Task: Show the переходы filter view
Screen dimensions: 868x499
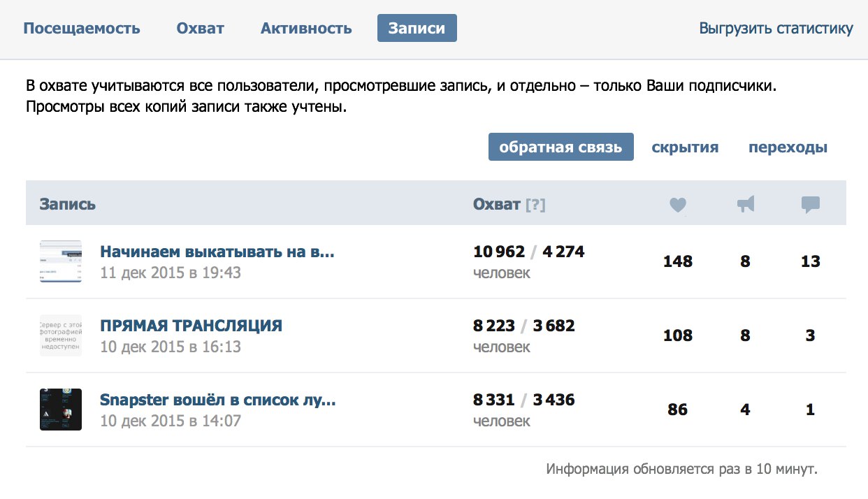Action: pos(788,147)
